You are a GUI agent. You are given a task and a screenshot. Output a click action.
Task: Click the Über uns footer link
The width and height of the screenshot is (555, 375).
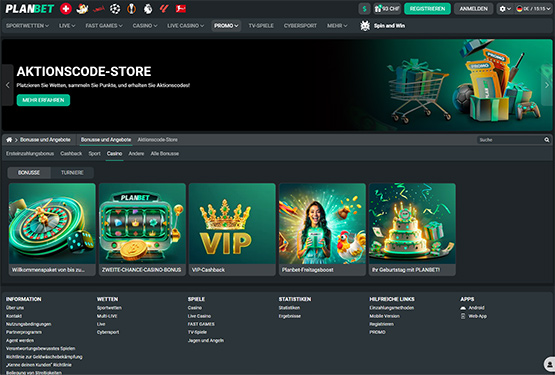[15, 308]
